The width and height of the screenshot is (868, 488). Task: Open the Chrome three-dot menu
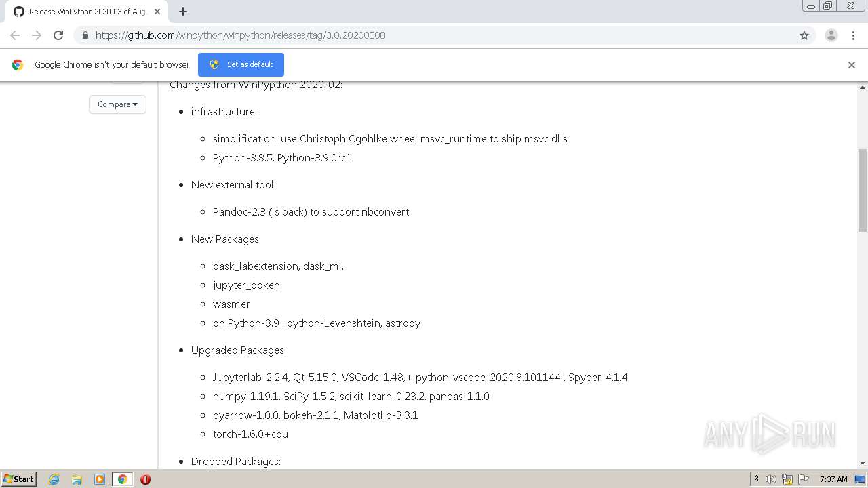[853, 35]
